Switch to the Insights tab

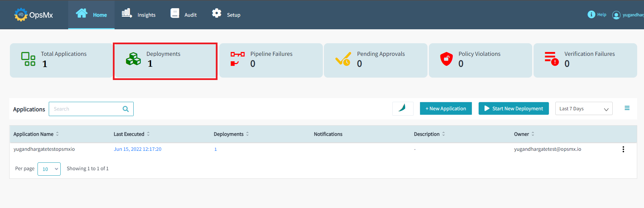(x=139, y=15)
